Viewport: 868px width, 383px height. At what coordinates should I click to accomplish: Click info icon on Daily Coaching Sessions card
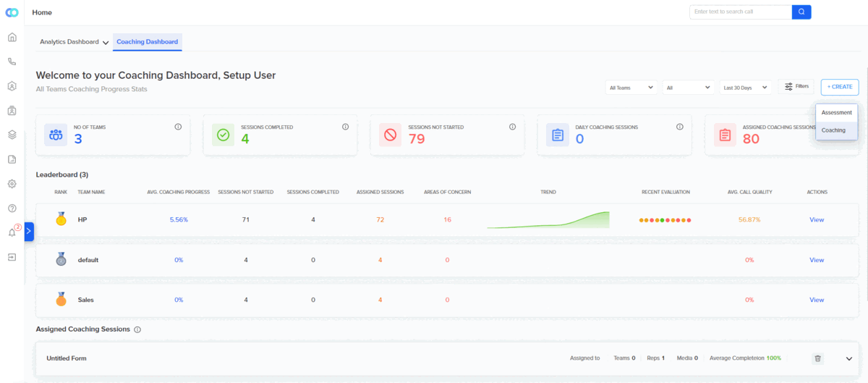(x=680, y=127)
